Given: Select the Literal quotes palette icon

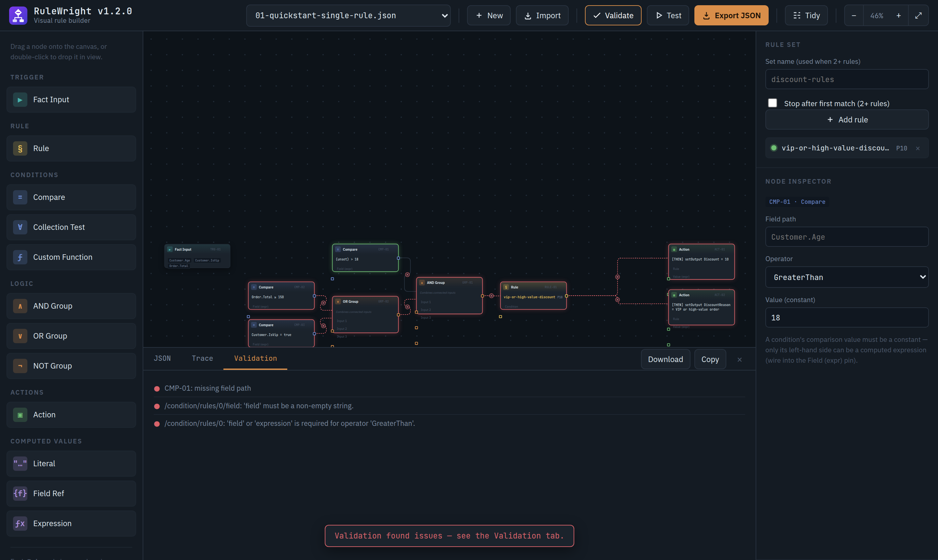Looking at the screenshot, I should point(20,463).
